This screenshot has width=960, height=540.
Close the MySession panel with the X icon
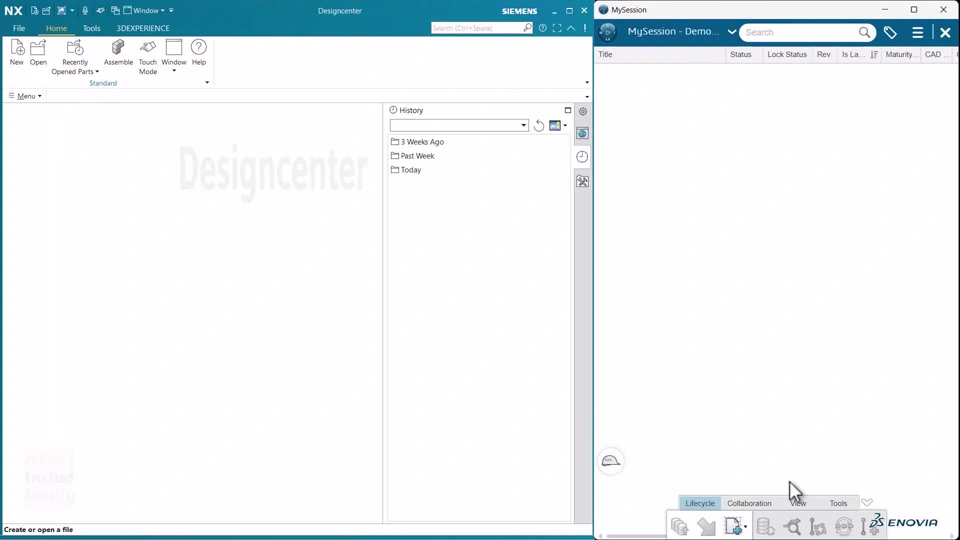tap(945, 32)
